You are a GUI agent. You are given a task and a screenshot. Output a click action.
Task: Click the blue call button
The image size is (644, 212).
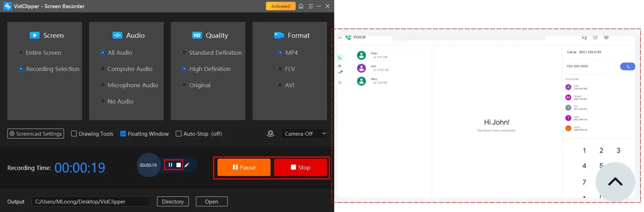628,66
